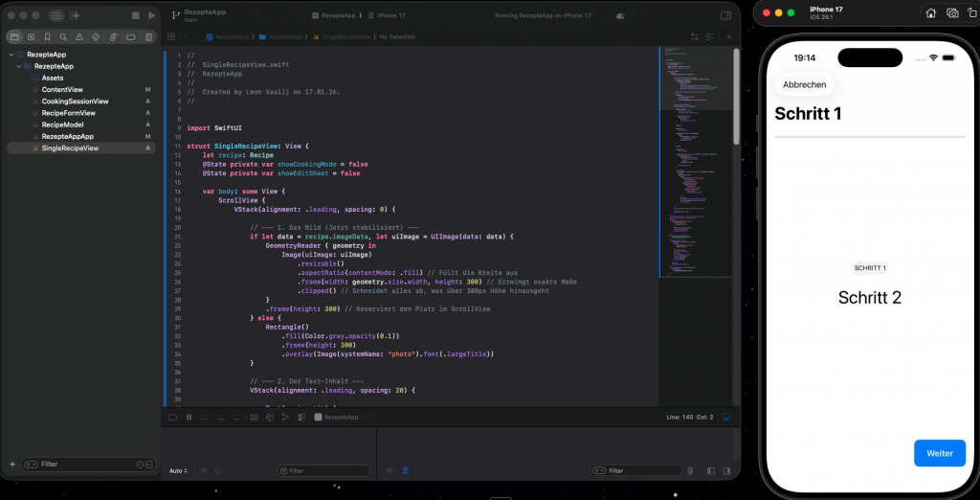The width and height of the screenshot is (980, 500).
Task: Click the Run (play) button in Xcode
Action: tap(151, 16)
